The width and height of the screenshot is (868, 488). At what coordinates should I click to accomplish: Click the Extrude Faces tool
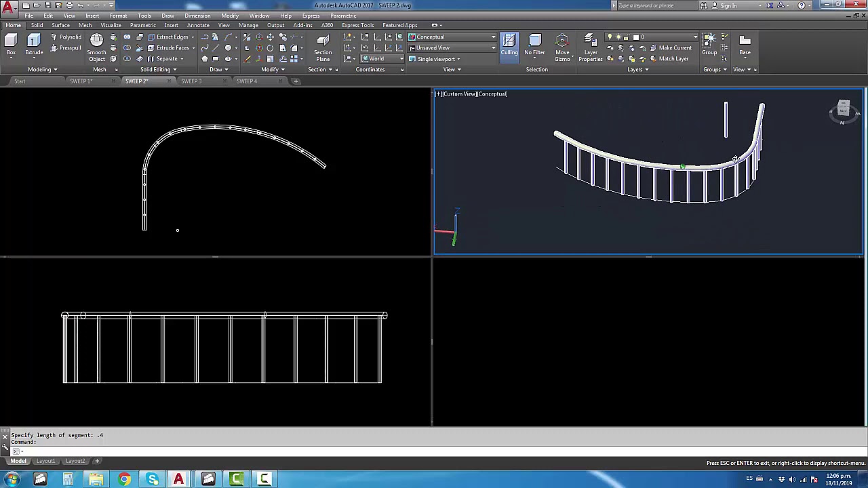[x=169, y=48]
